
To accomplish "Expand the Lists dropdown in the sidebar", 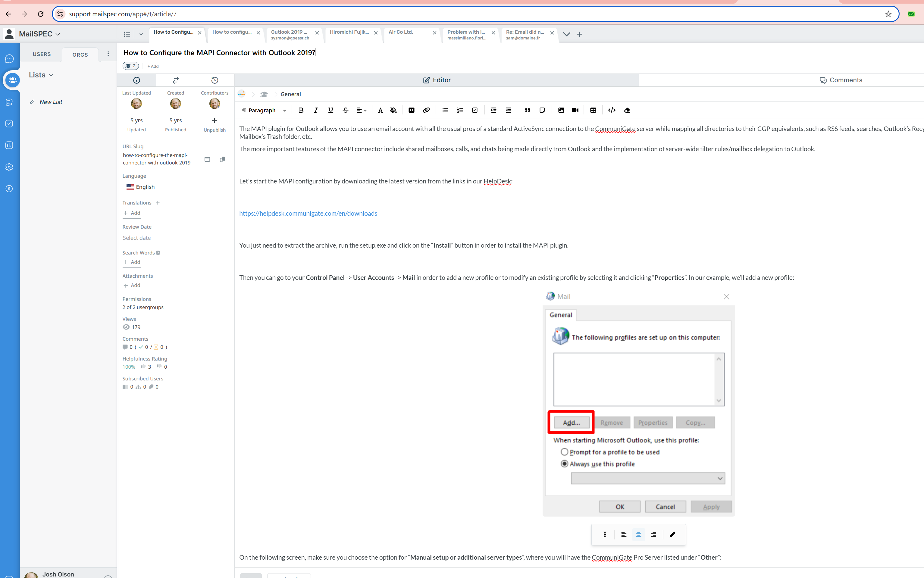I will [x=41, y=75].
